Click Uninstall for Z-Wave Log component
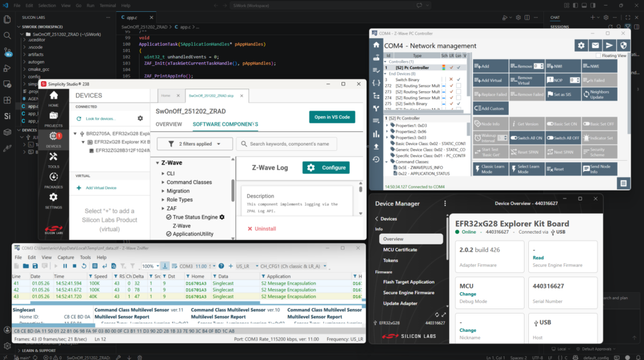644x360 pixels. pos(262,229)
